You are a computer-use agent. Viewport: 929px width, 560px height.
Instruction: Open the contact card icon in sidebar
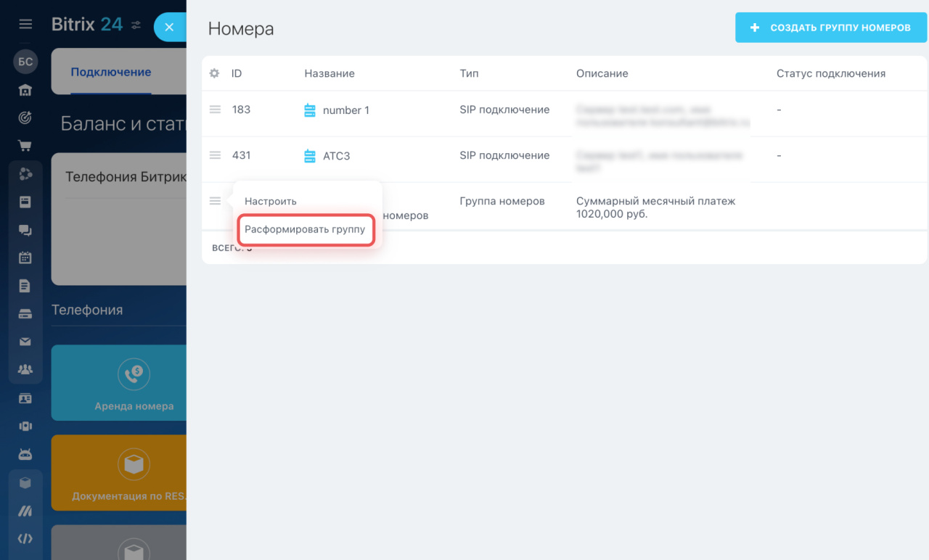click(x=25, y=398)
